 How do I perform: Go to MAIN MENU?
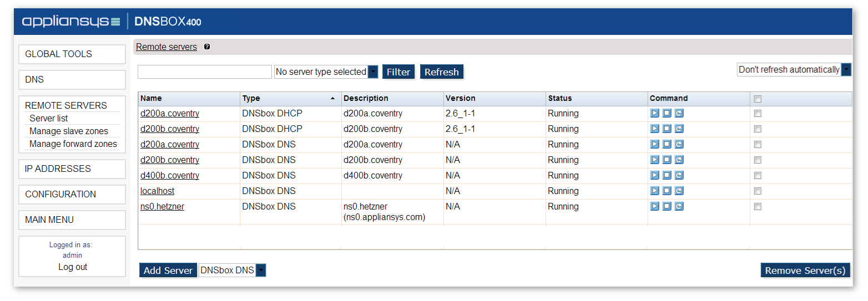point(72,220)
